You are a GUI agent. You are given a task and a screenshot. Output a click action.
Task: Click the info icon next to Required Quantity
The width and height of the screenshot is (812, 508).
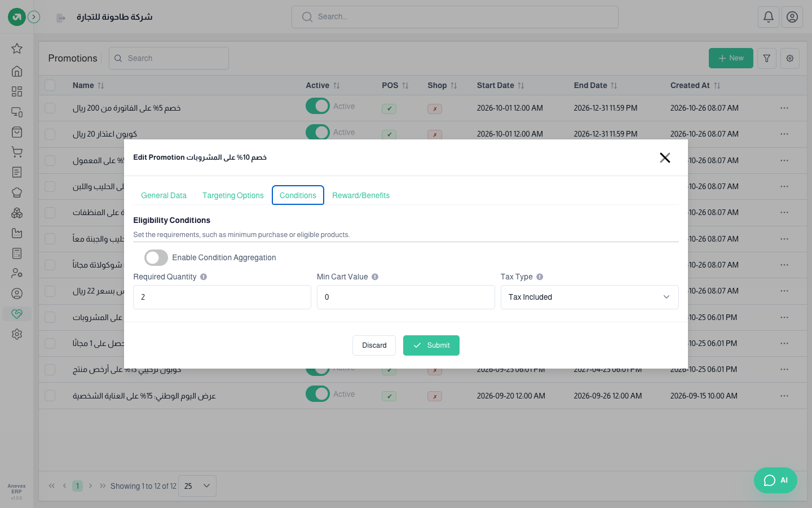[204, 277]
